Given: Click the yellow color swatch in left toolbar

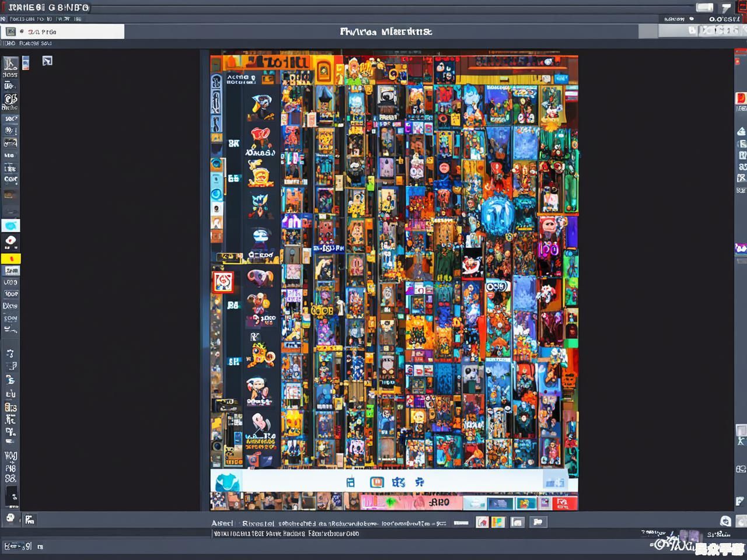Looking at the screenshot, I should pos(11,258).
